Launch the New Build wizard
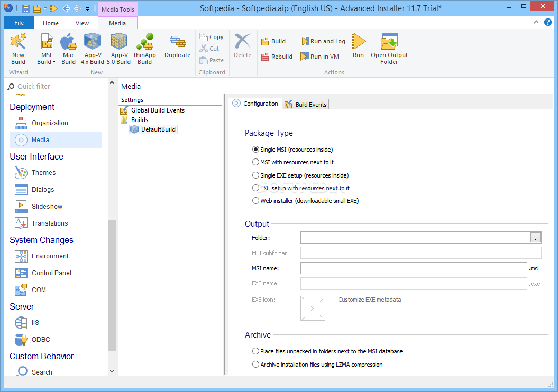This screenshot has height=392, width=558. (x=18, y=49)
